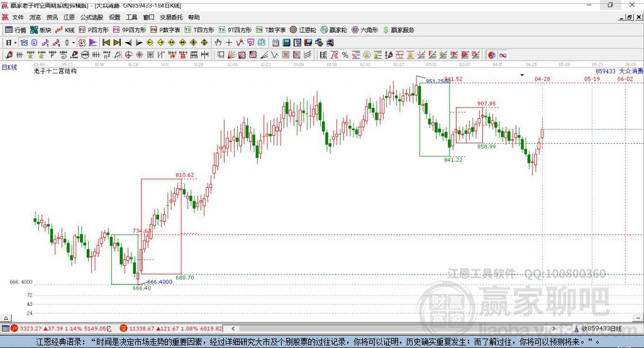Select the crosshair cursor tool
644x348 pixels.
point(229,42)
